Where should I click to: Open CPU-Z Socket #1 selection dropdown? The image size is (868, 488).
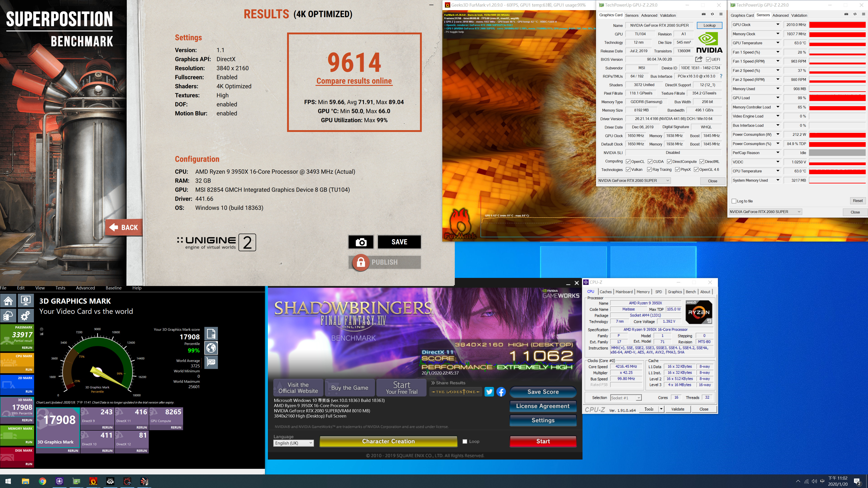[626, 398]
